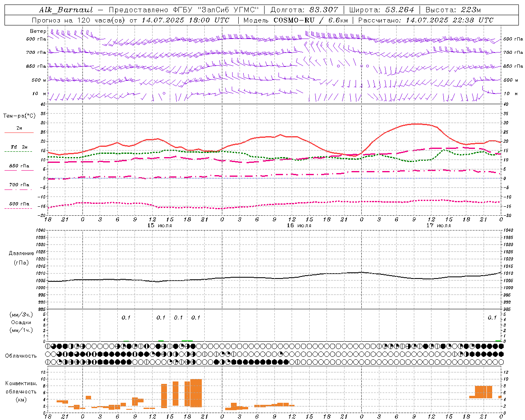Click the Осадки precipitation label
The image size is (525, 420).
click(21, 322)
